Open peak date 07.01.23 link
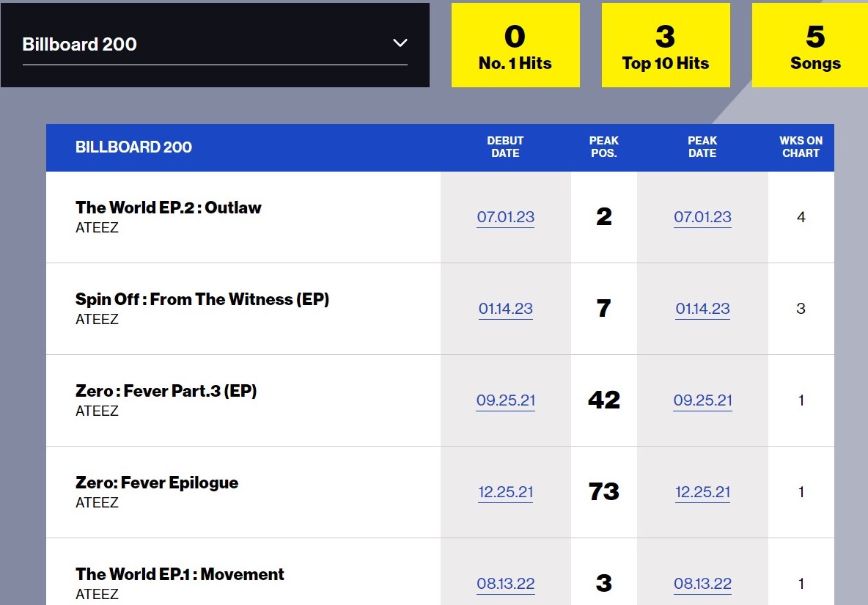868x605 pixels. coord(702,217)
